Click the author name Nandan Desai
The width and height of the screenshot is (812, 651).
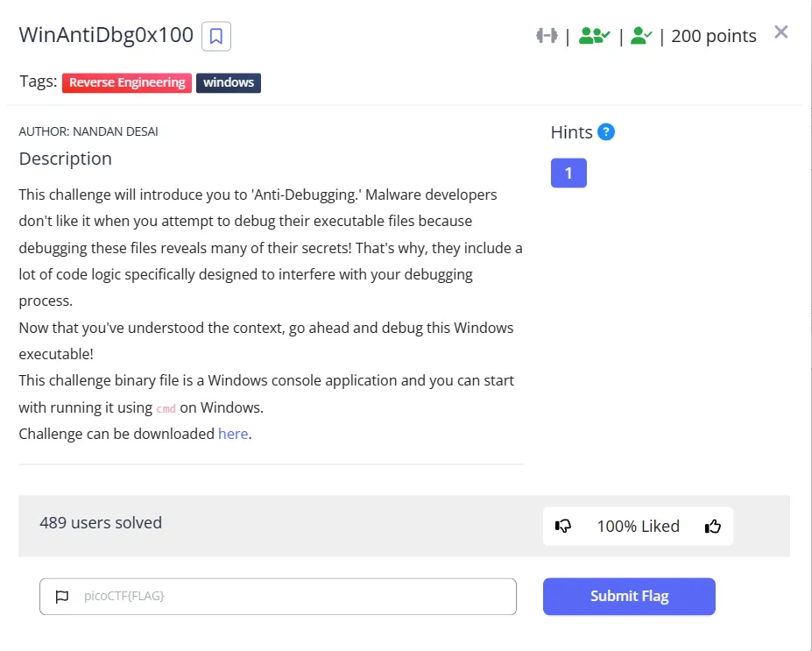(88, 131)
